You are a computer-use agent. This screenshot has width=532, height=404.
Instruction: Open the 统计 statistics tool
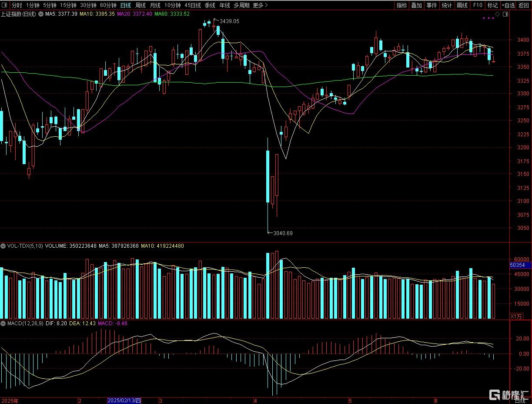pos(447,5)
